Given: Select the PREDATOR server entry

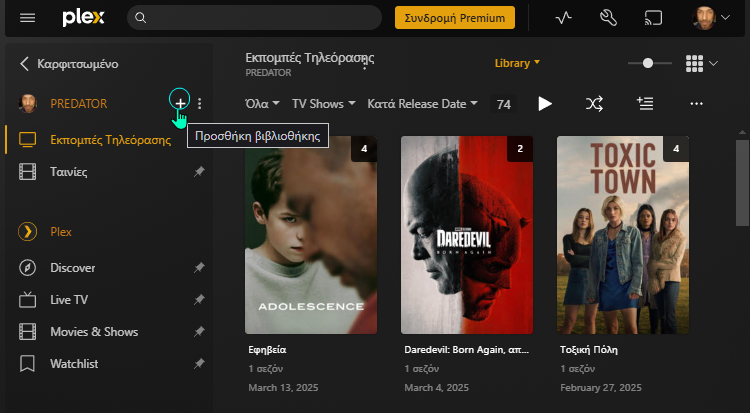Looking at the screenshot, I should pyautogui.click(x=79, y=104).
